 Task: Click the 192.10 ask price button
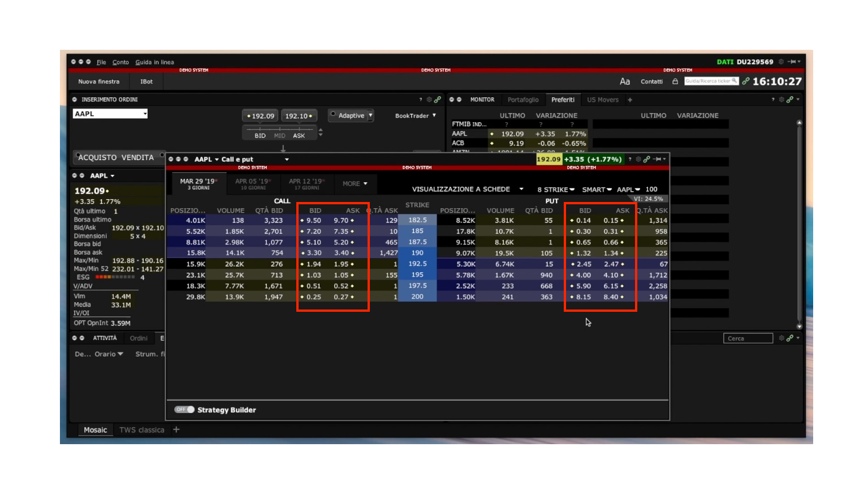(299, 116)
